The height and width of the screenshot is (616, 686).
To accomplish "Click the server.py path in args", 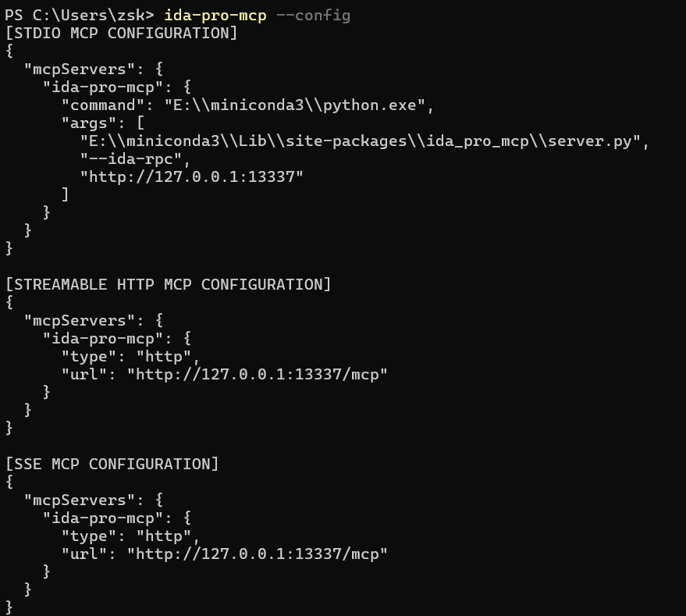I will (x=364, y=141).
